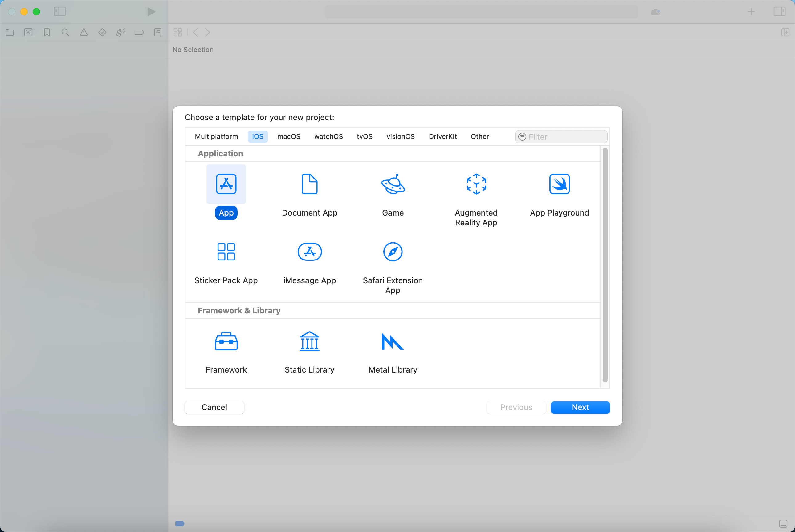The image size is (795, 532).
Task: Click the Next button
Action: coord(580,407)
